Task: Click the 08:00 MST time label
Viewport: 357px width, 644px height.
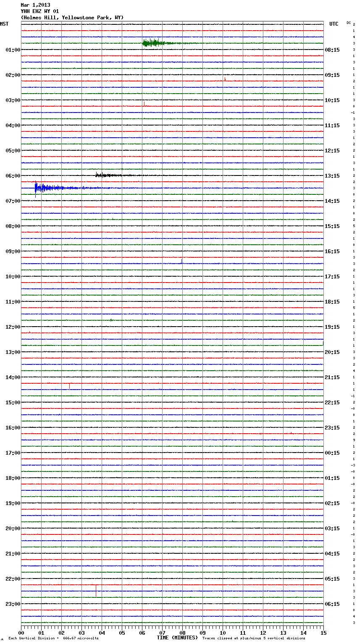Action: coord(13,226)
